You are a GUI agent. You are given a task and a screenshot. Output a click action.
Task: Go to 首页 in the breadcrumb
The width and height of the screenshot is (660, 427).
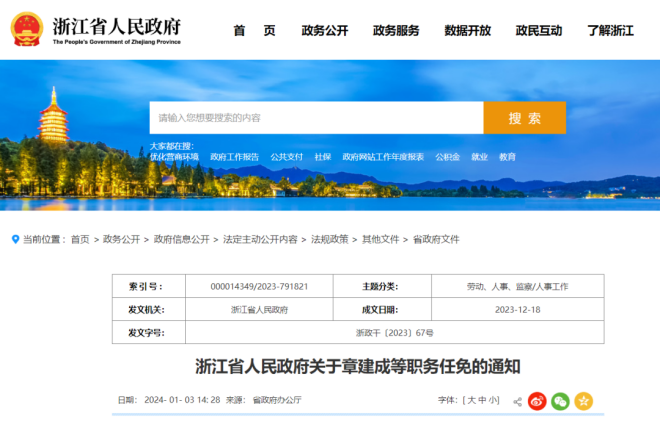tap(80, 240)
